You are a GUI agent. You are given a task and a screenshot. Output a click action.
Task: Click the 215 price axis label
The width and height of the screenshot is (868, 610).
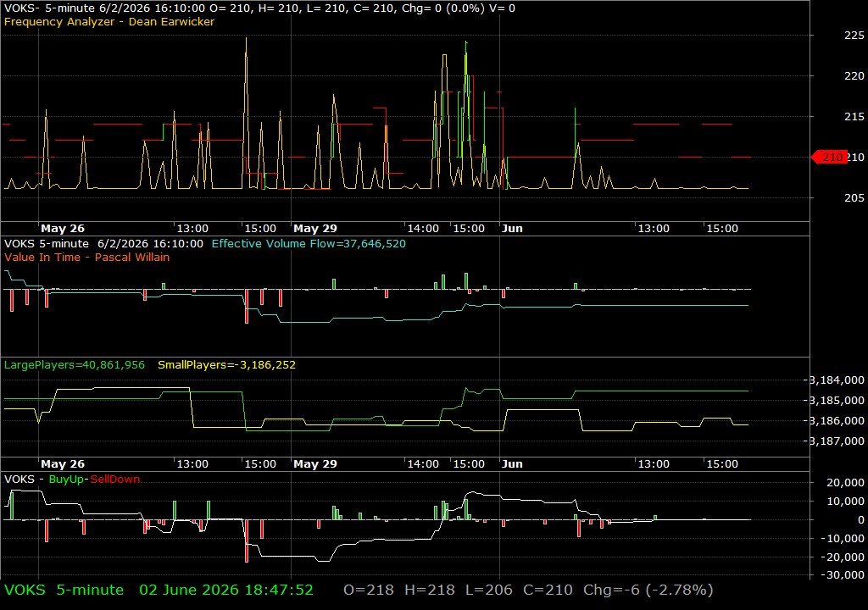coord(854,117)
